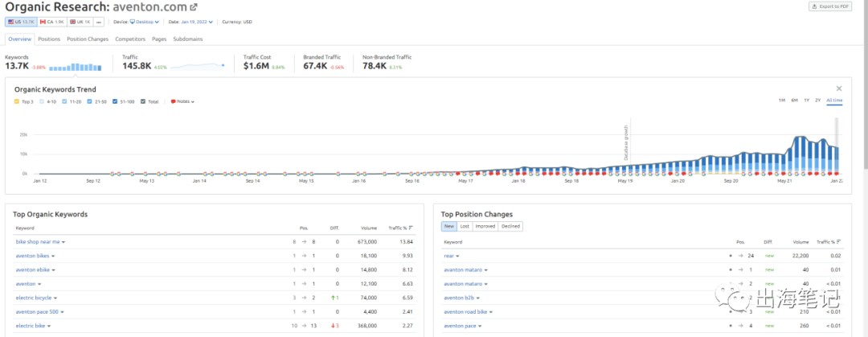Switch to the Canada flag database

[x=51, y=22]
